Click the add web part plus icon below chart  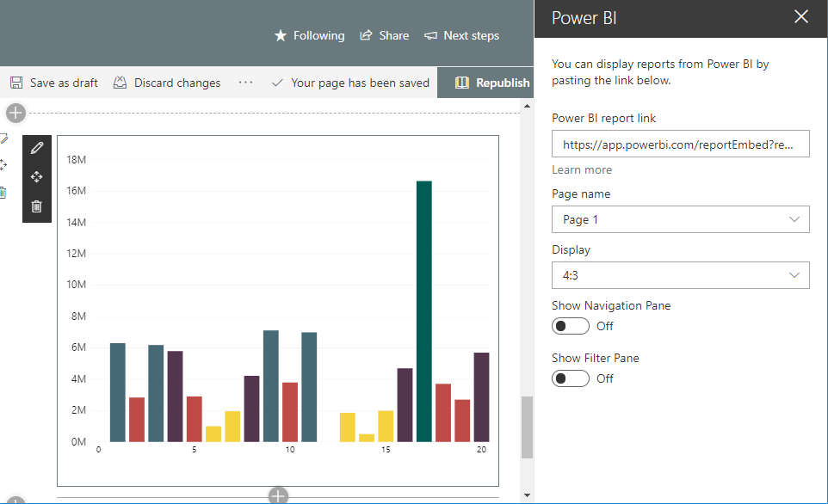pyautogui.click(x=278, y=495)
